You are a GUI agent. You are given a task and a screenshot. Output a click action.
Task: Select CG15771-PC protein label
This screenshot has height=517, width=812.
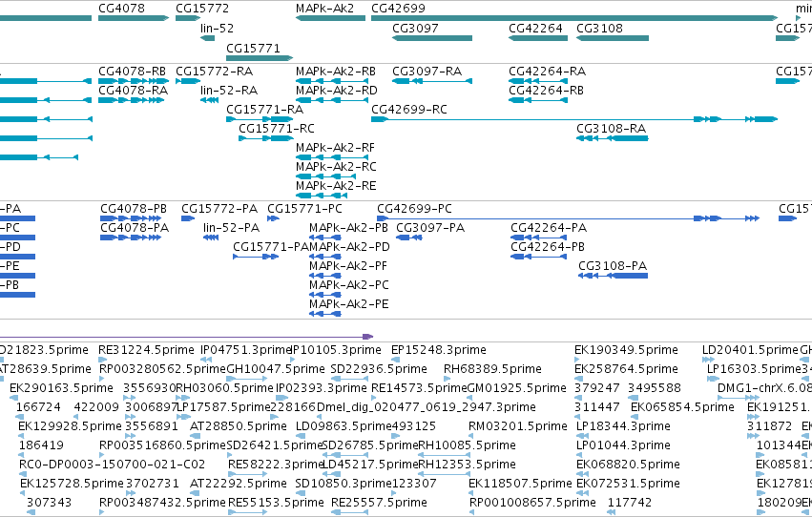304,209
